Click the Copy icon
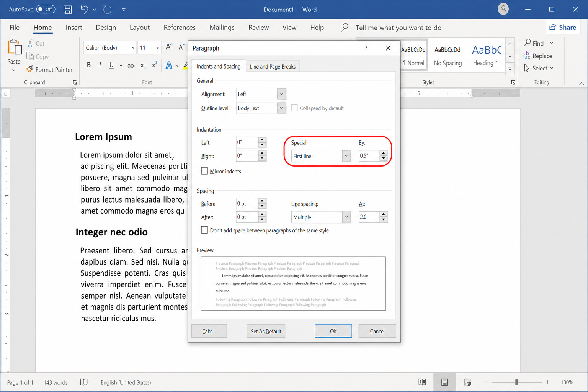588x392 pixels. 30,56
